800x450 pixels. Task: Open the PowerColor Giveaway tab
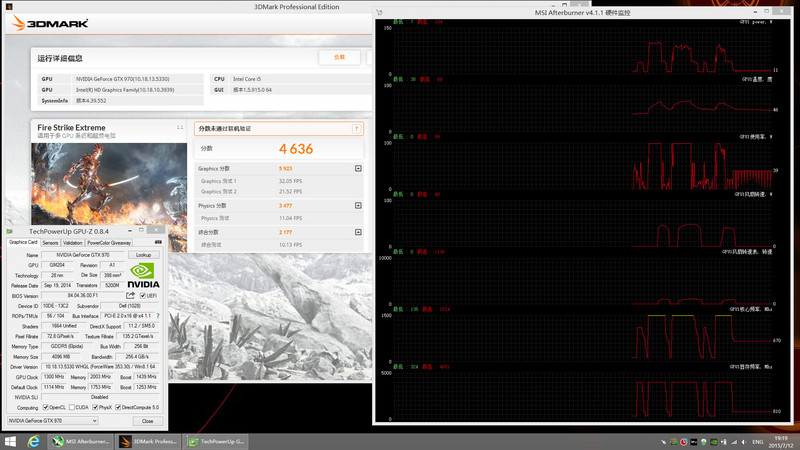pos(109,243)
